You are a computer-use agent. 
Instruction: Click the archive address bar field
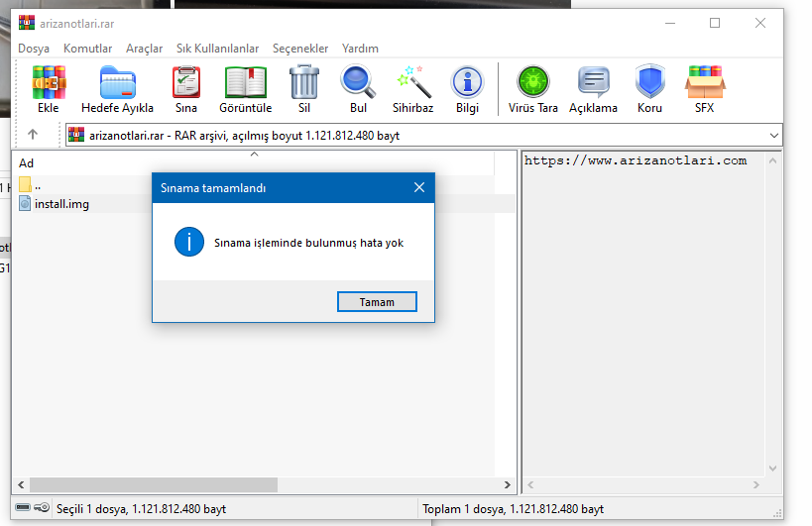(x=423, y=135)
